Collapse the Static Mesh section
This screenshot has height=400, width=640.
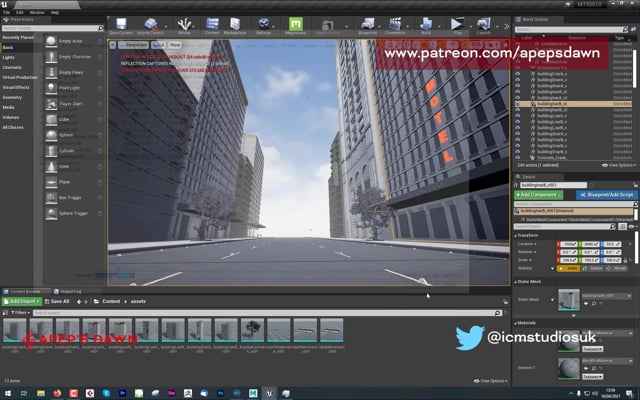click(516, 282)
